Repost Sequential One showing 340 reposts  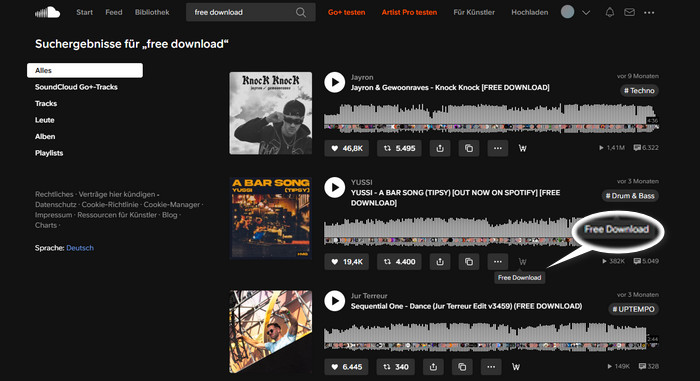[396, 367]
